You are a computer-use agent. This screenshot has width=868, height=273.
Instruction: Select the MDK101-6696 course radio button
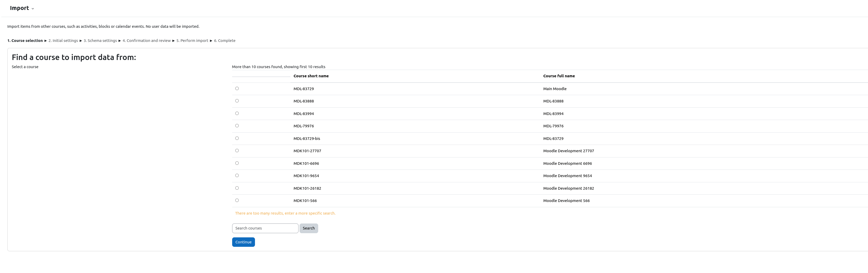click(237, 163)
